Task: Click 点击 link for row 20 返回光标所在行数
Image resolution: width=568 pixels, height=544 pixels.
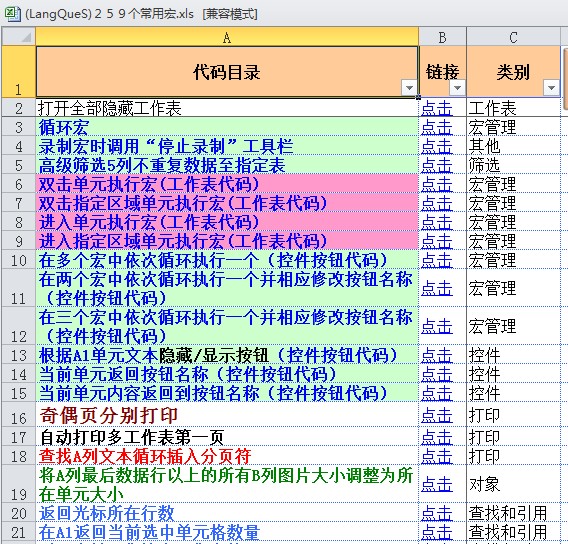Action: (437, 513)
